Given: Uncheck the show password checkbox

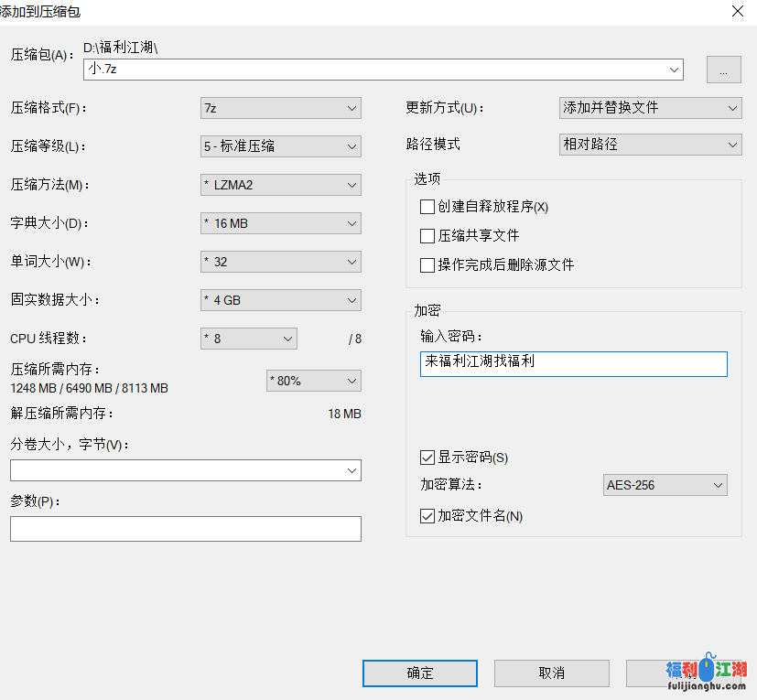Looking at the screenshot, I should pos(427,458).
